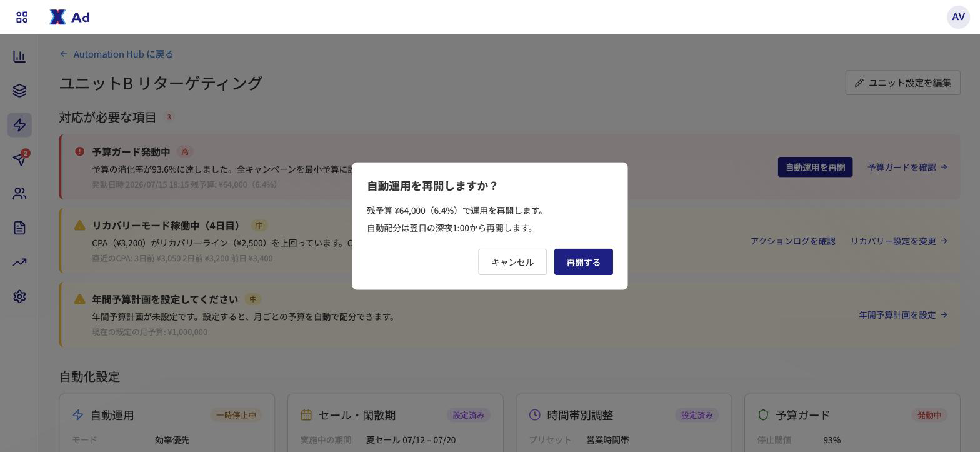Click the dialog title 自動運用を再開しますか？
This screenshot has width=980, height=452.
[432, 186]
